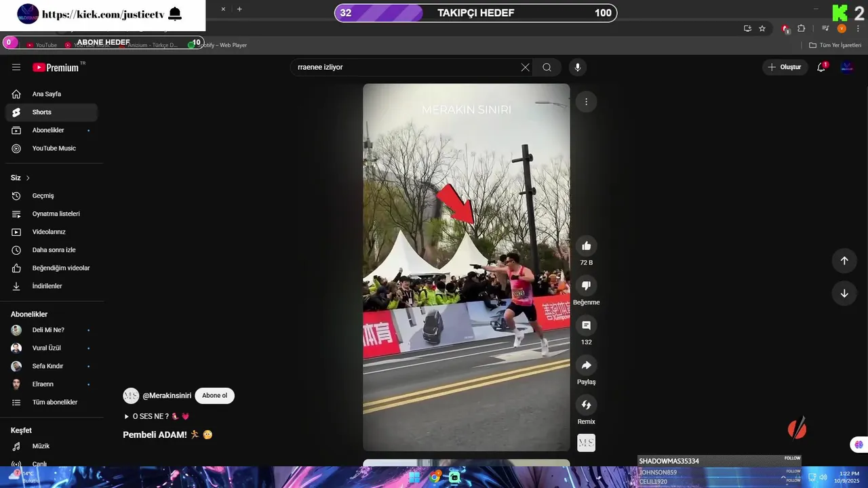Screen dimensions: 868x488
Task: Start voice search with microphone icon
Action: tap(578, 67)
